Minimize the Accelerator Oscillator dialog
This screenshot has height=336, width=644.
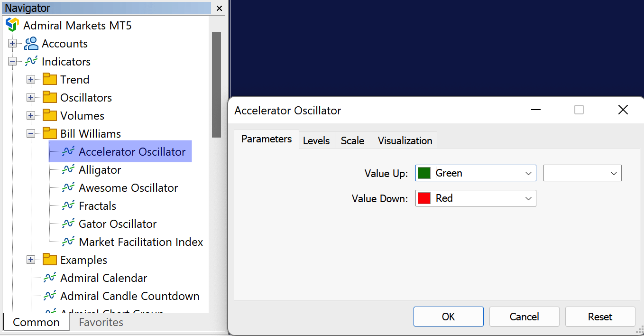536,110
